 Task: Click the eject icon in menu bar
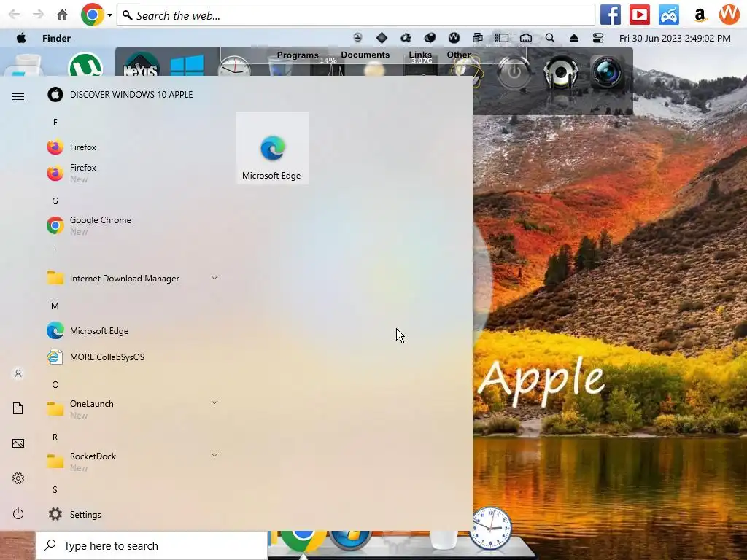573,38
